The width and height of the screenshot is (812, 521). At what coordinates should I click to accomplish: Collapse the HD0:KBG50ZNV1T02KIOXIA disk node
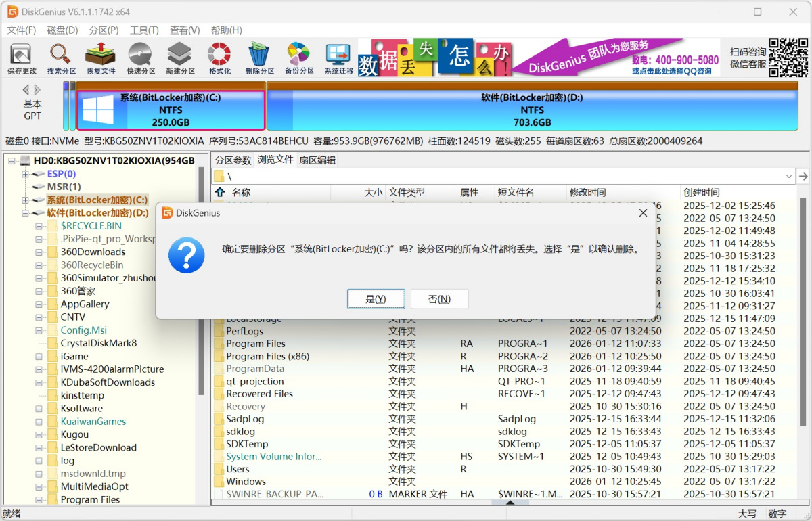(x=12, y=161)
